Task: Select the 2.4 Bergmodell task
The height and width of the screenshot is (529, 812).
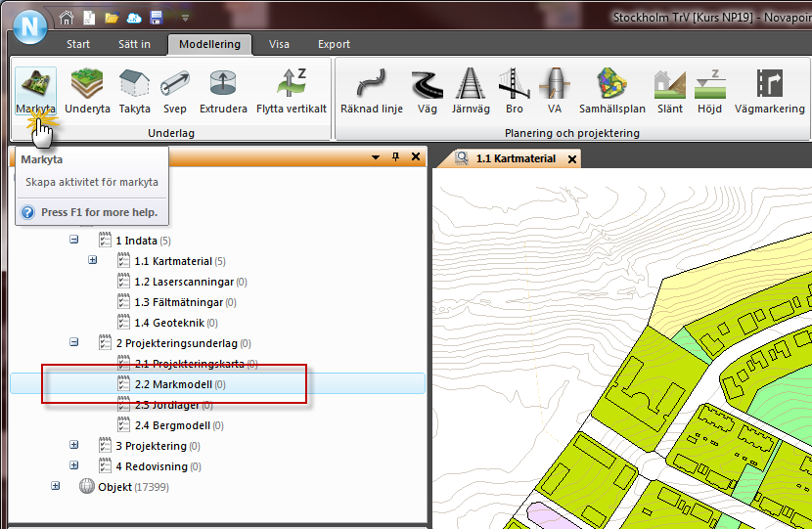Action: coord(179,425)
